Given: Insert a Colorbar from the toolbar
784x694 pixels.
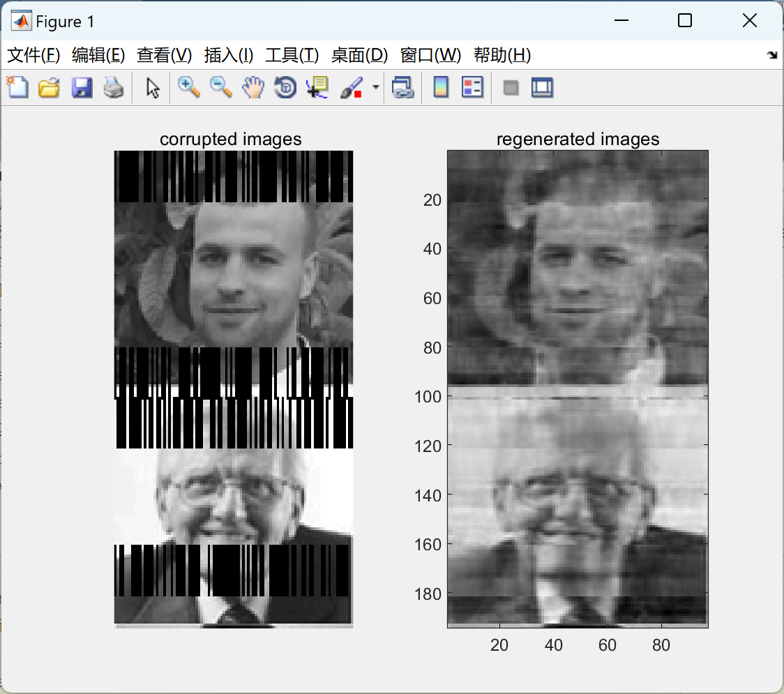Looking at the screenshot, I should pos(441,87).
